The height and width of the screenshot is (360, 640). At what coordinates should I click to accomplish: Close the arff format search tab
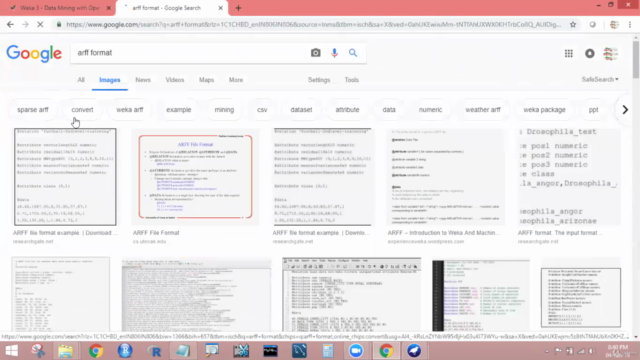[x=220, y=8]
